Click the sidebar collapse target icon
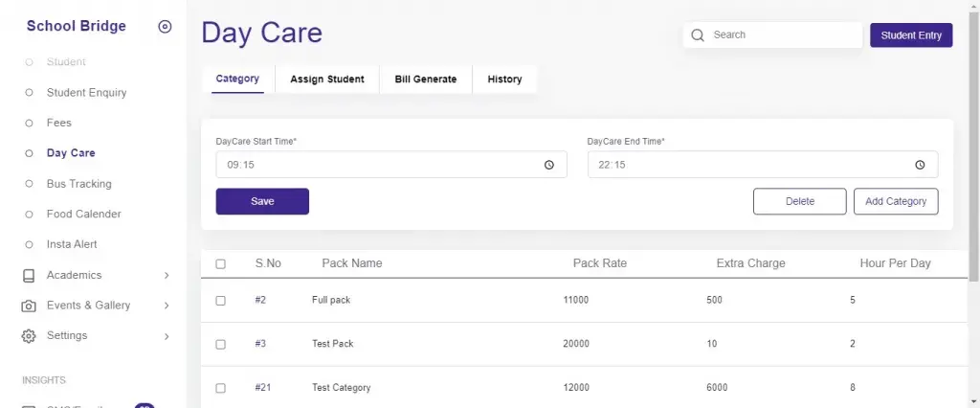980x408 pixels. point(165,26)
